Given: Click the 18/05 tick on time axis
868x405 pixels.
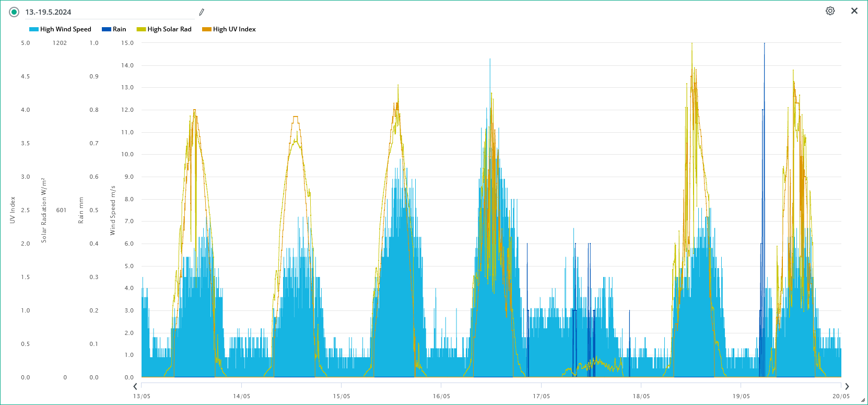Looking at the screenshot, I should 641,396.
